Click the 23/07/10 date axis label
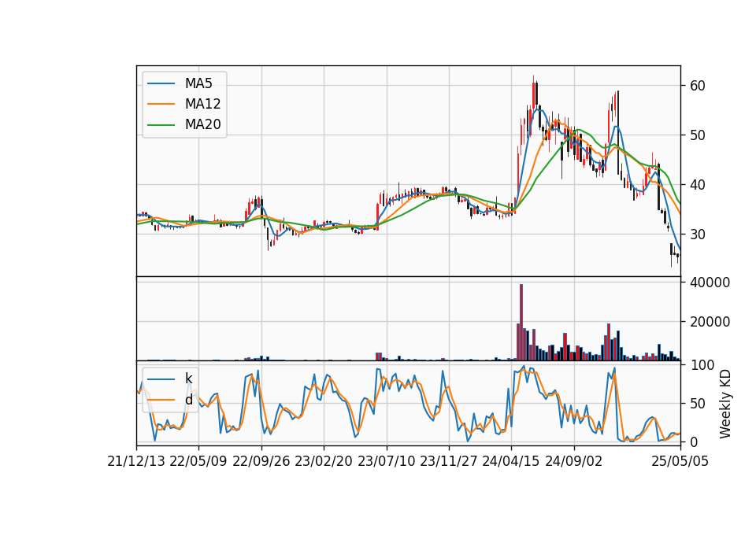Image resolution: width=756 pixels, height=543 pixels. click(386, 461)
